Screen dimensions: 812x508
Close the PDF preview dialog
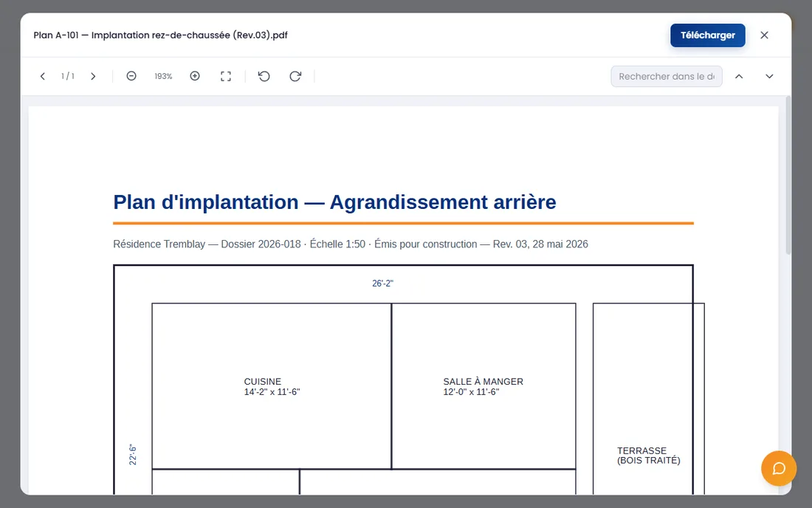[764, 35]
